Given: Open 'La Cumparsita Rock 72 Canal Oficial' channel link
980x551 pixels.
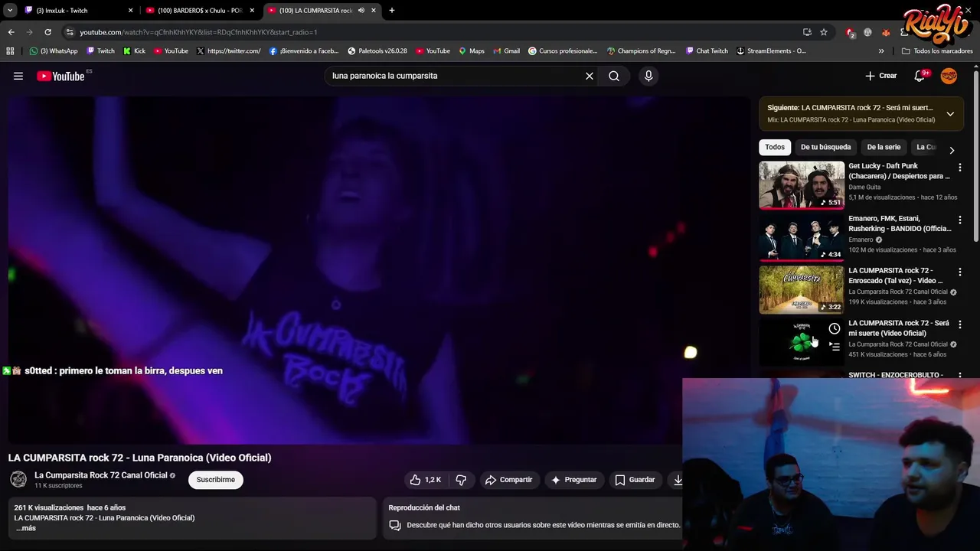Looking at the screenshot, I should [x=101, y=475].
